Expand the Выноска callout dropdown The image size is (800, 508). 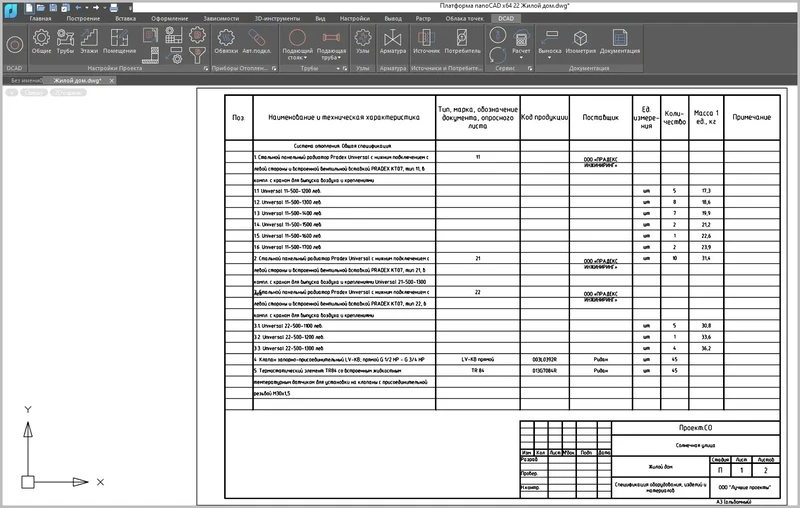tap(550, 57)
